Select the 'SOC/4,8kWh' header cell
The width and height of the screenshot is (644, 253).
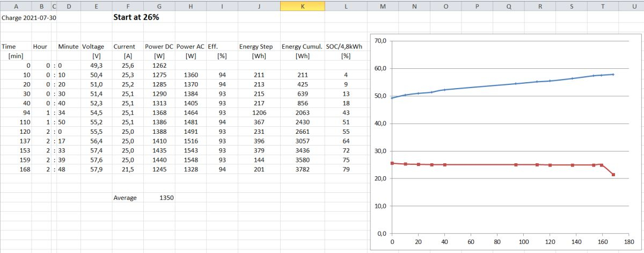[346, 47]
